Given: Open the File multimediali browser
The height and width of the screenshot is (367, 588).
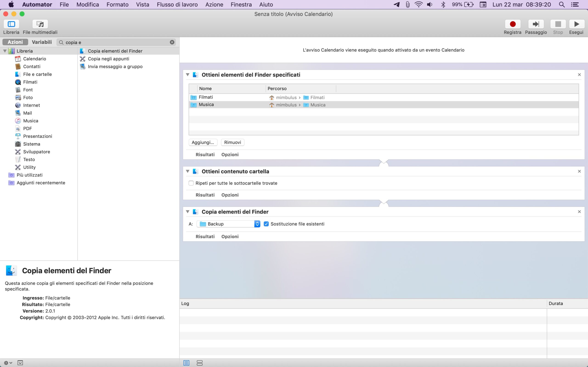Looking at the screenshot, I should pyautogui.click(x=40, y=24).
